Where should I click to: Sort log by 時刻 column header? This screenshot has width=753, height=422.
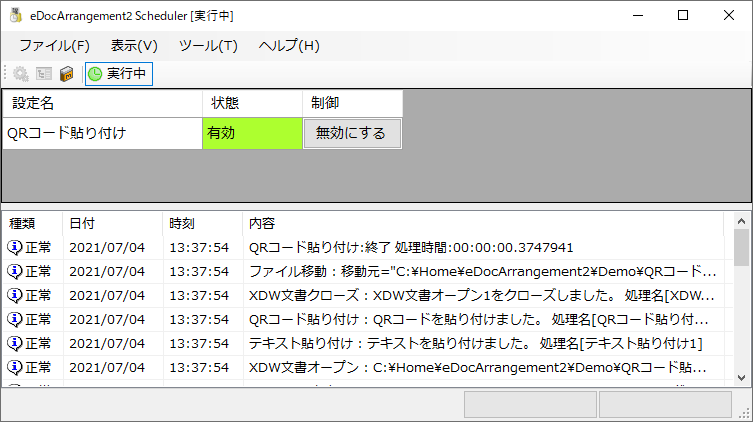coord(203,224)
